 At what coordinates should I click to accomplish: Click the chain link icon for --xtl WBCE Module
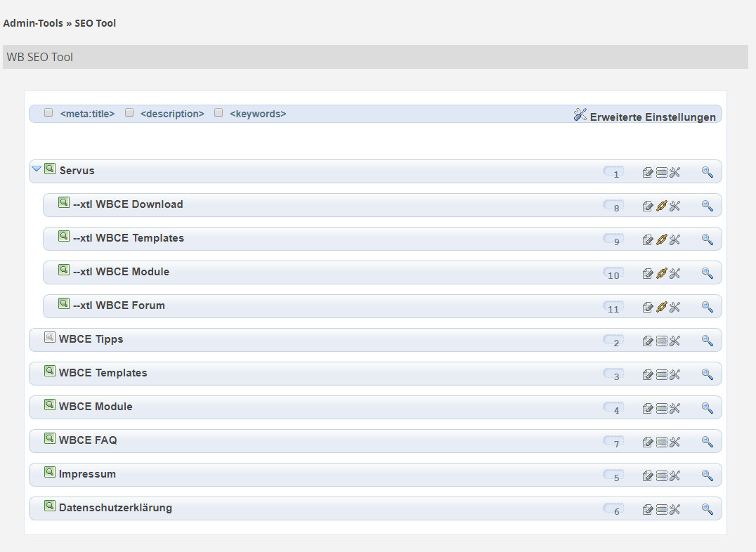662,273
